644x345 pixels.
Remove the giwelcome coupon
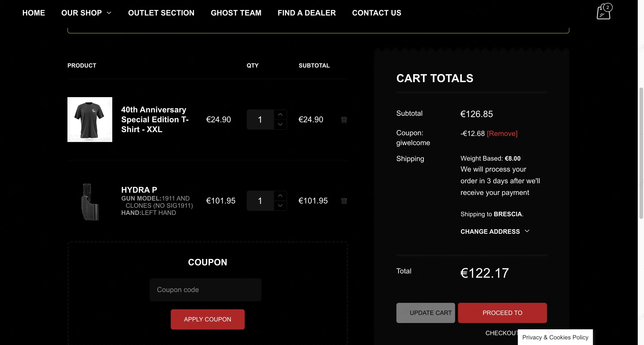(x=502, y=134)
